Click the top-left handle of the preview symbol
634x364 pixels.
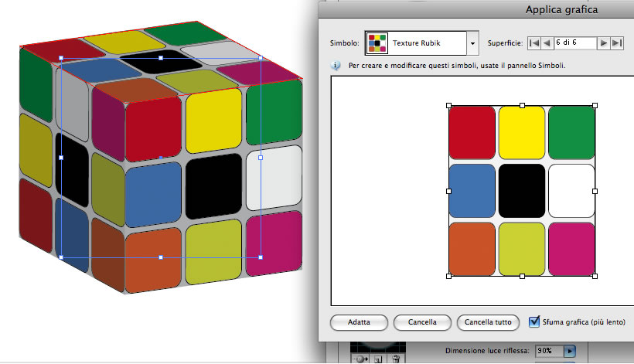448,105
